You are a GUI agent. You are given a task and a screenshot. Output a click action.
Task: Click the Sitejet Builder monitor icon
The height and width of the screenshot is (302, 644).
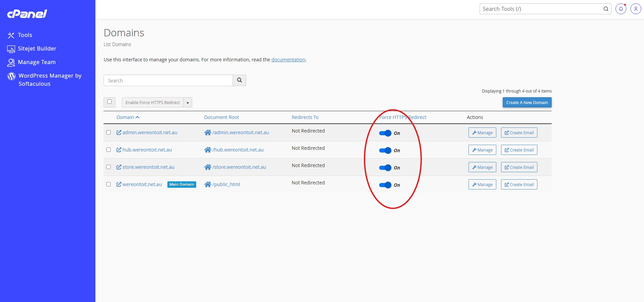(x=11, y=49)
